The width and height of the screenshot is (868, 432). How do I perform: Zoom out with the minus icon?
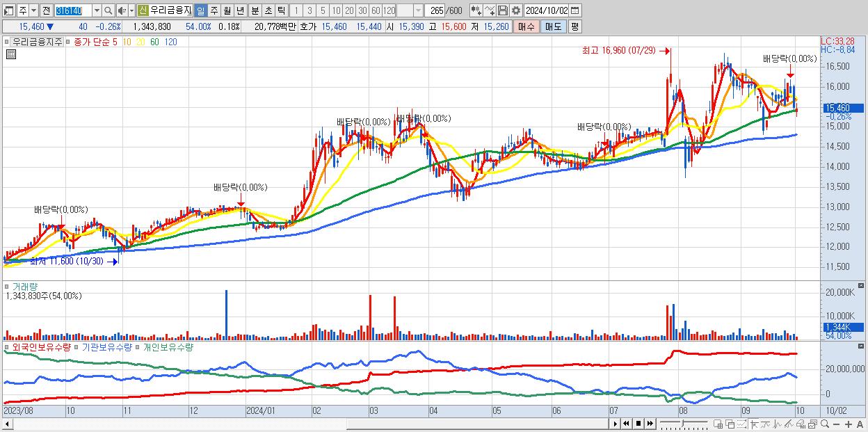836,424
